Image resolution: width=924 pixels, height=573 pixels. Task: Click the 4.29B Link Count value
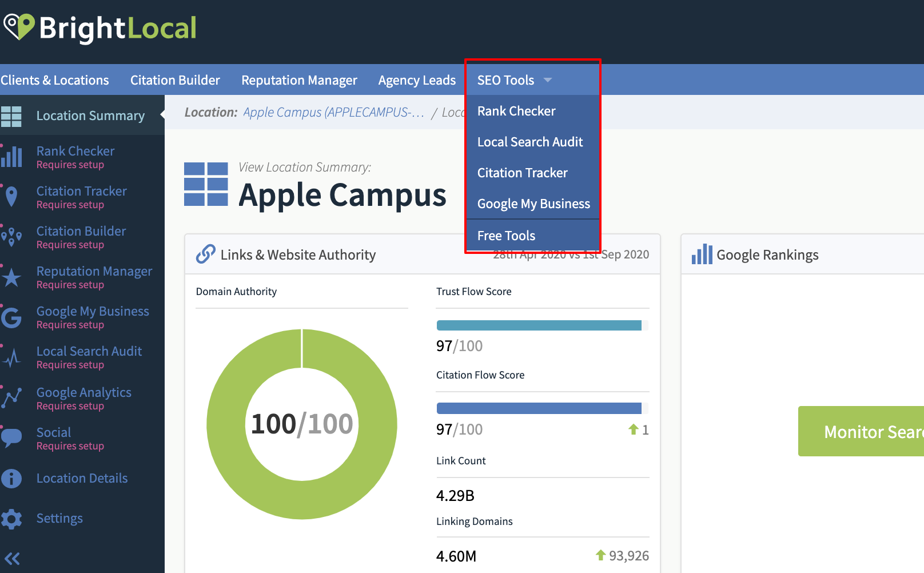pos(455,495)
